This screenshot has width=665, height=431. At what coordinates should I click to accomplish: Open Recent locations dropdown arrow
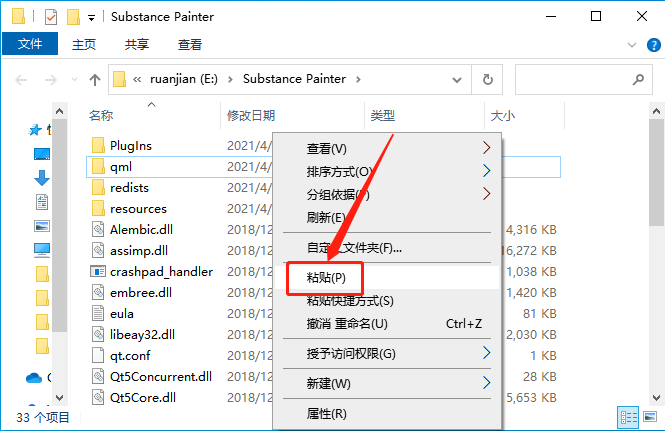coord(75,79)
